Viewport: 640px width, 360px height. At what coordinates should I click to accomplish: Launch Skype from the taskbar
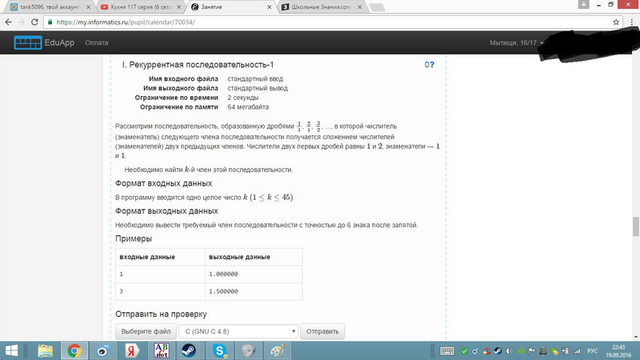click(x=220, y=351)
